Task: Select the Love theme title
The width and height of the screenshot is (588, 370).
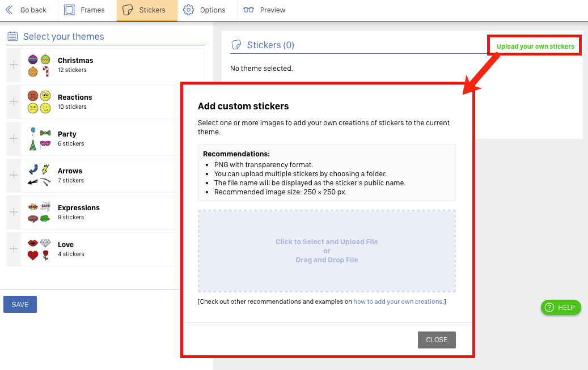Action: (66, 244)
